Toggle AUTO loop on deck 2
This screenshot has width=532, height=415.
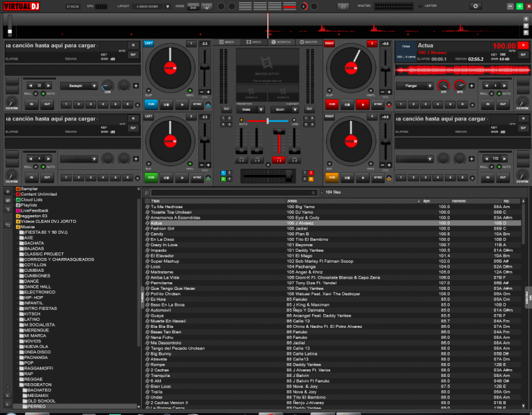pos(499,94)
